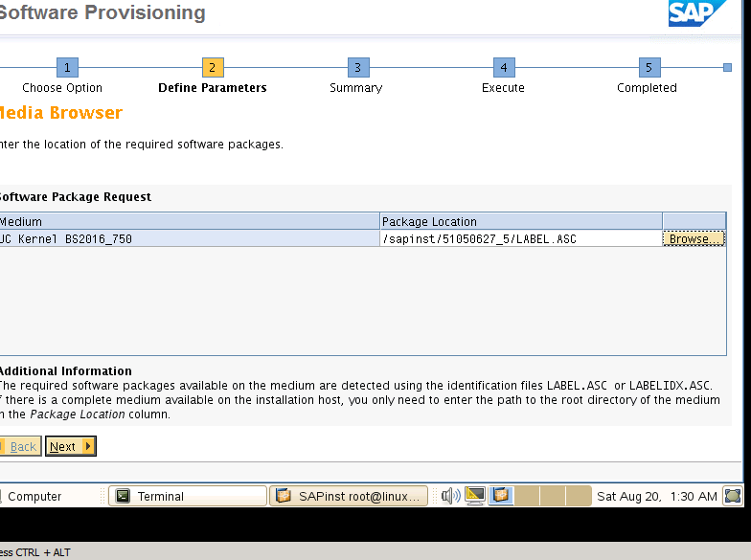
Task: Open the Terminal taskbar entry
Action: click(x=188, y=496)
